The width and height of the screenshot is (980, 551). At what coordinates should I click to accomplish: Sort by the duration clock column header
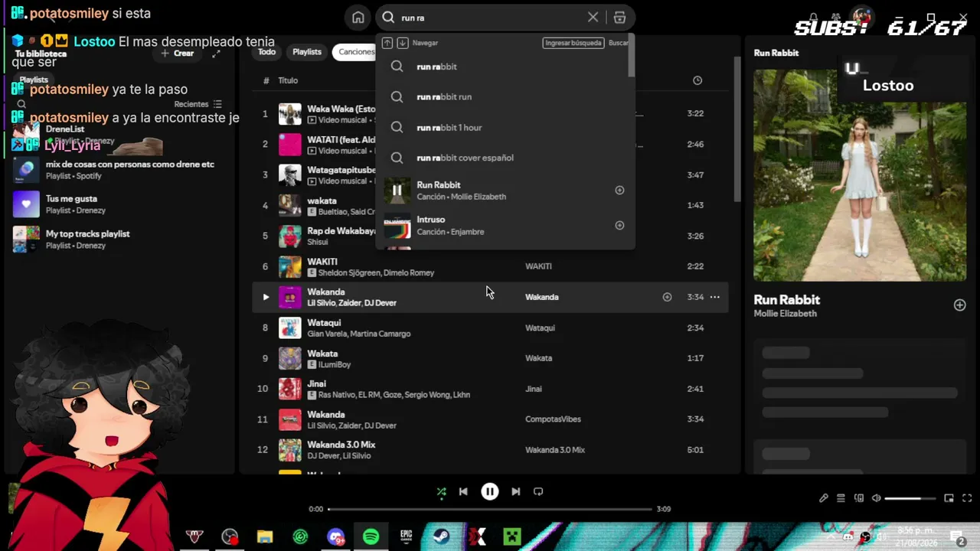point(697,80)
